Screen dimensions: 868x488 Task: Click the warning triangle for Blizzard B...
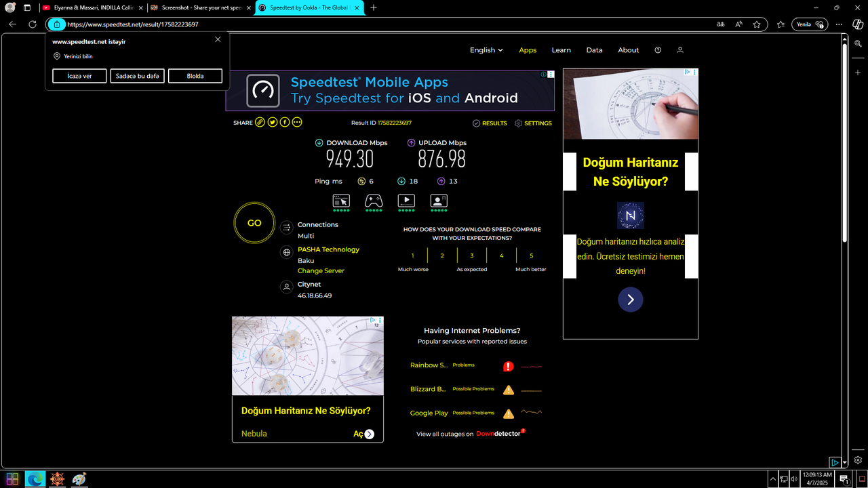(509, 390)
